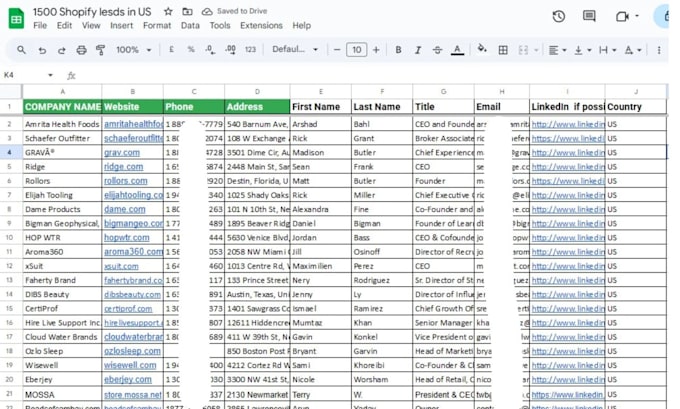Increase decimal places

pos(231,50)
